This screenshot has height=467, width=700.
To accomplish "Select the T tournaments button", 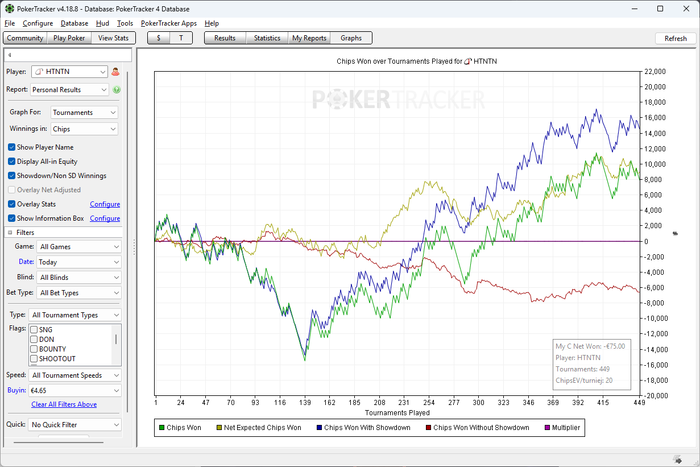I will click(x=181, y=38).
